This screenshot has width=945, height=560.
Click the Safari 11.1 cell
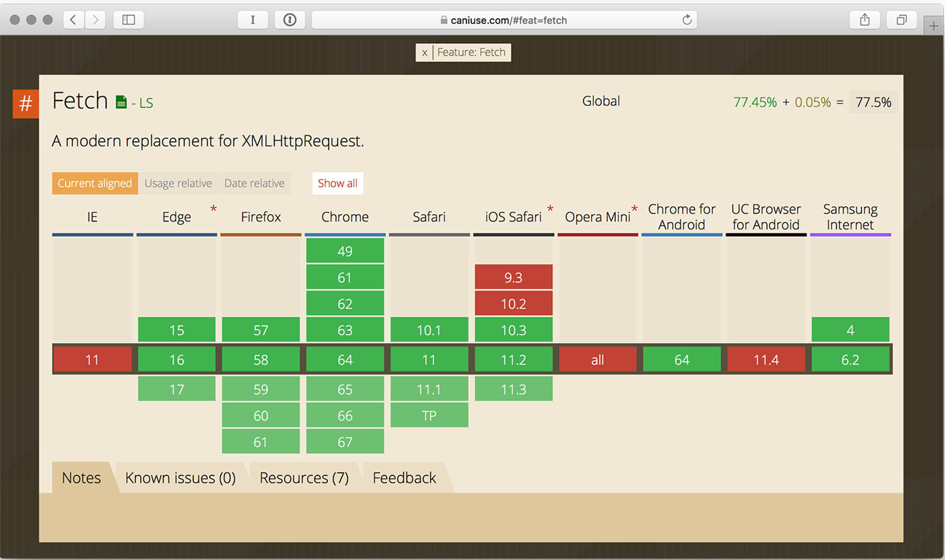[429, 389]
